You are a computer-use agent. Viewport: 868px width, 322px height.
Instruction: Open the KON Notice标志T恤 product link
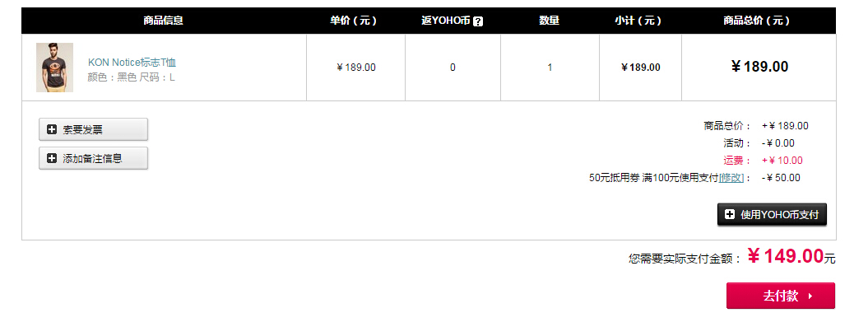point(132,63)
